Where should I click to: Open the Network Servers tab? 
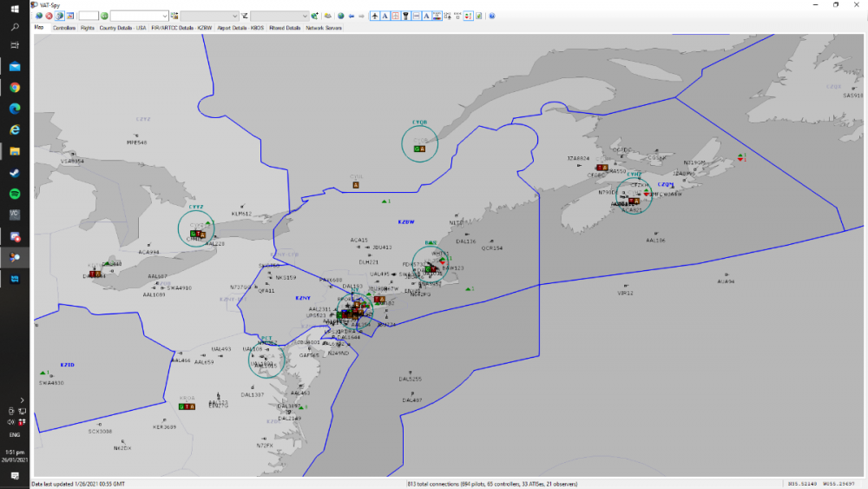coord(324,28)
